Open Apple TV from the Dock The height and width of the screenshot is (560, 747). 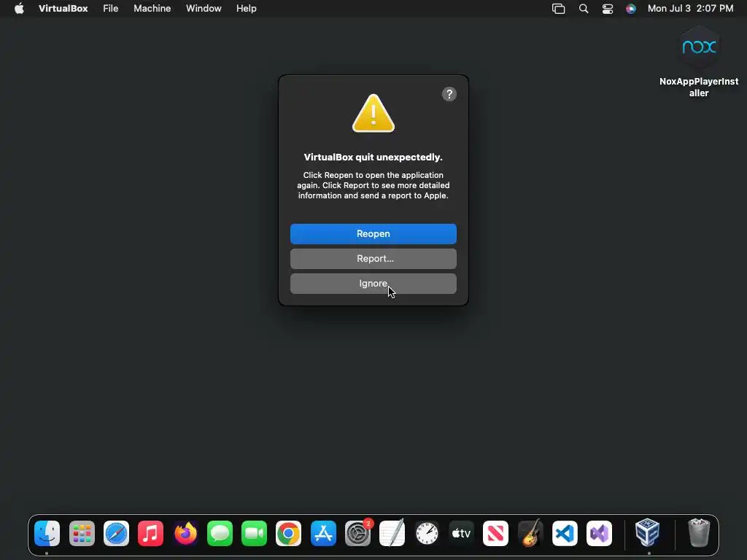tap(461, 533)
